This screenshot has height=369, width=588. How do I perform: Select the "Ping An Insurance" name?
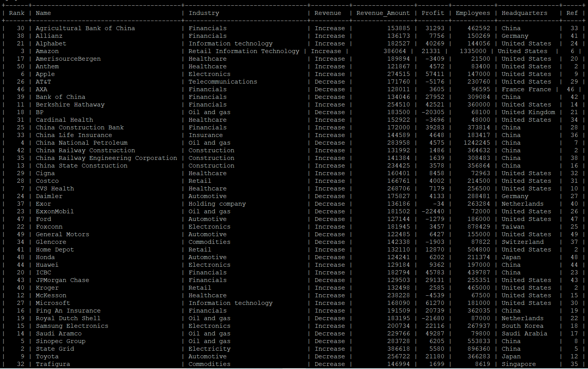coord(68,311)
